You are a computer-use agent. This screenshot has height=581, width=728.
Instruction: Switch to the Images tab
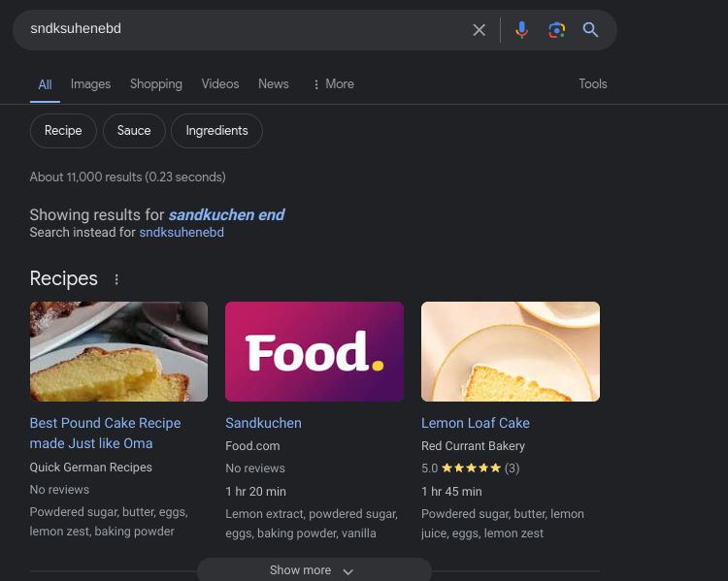[90, 84]
